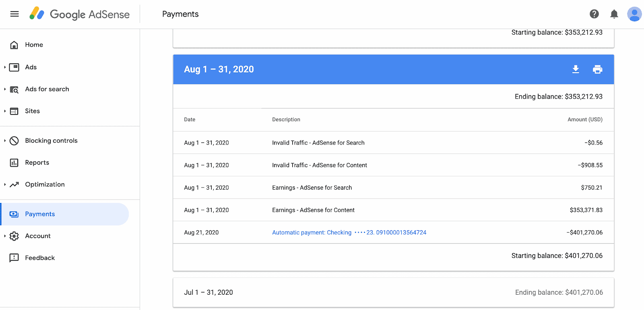Click the Account gear icon
The image size is (644, 310).
(14, 236)
